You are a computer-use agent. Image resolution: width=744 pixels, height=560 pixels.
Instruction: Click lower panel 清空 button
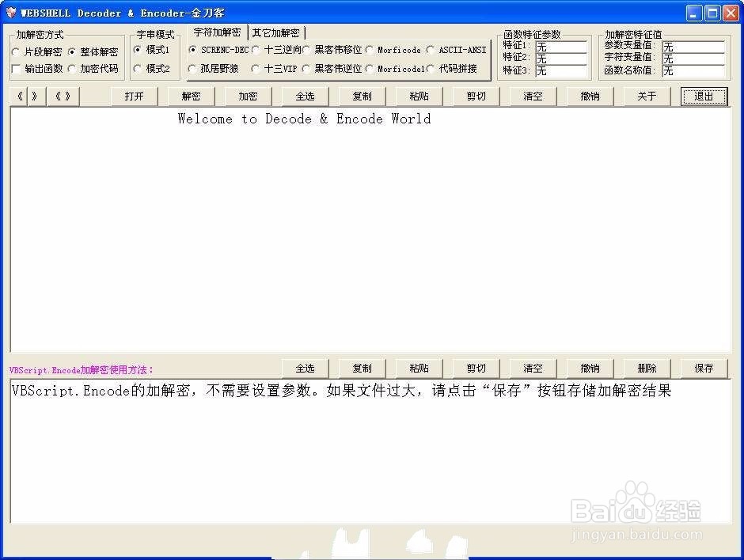click(x=533, y=369)
